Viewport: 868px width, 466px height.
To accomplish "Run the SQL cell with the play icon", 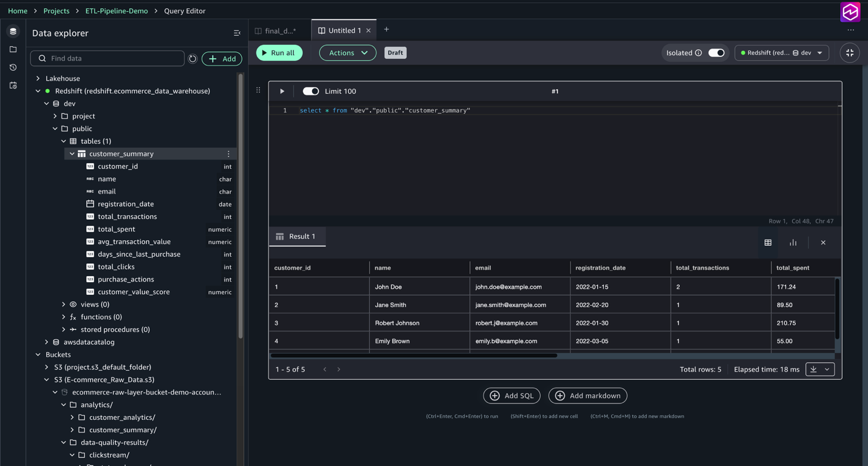I will point(282,91).
